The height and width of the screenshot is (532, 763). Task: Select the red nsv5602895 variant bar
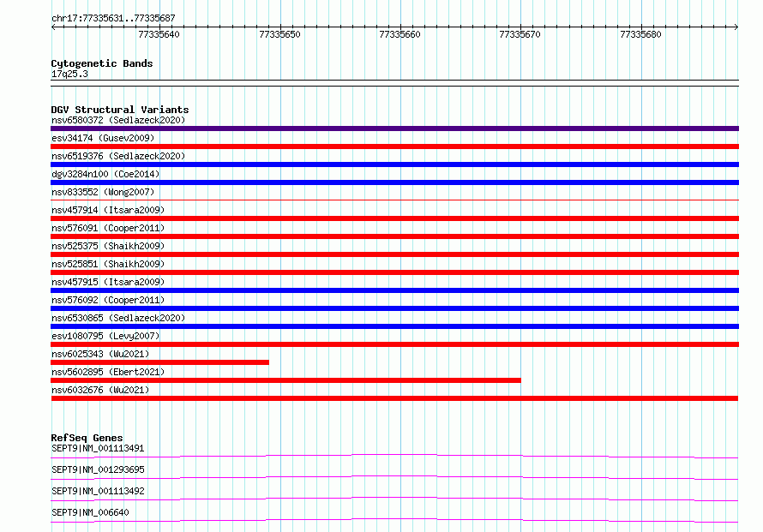click(285, 380)
